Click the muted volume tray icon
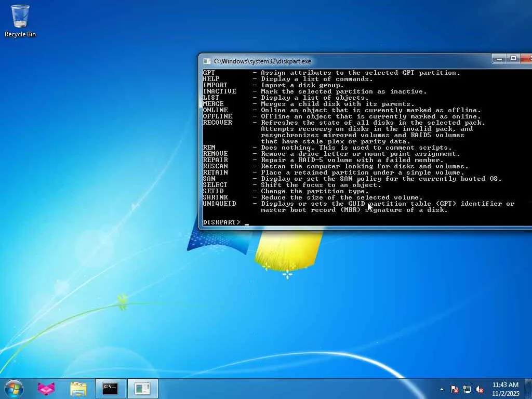The width and height of the screenshot is (532, 399). point(480,389)
